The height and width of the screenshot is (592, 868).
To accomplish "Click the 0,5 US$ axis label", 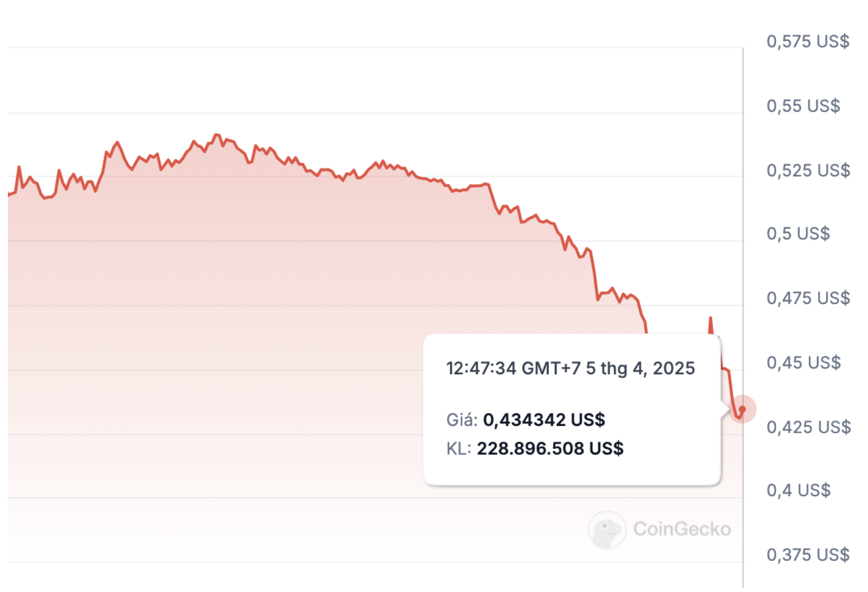I will pos(798,234).
